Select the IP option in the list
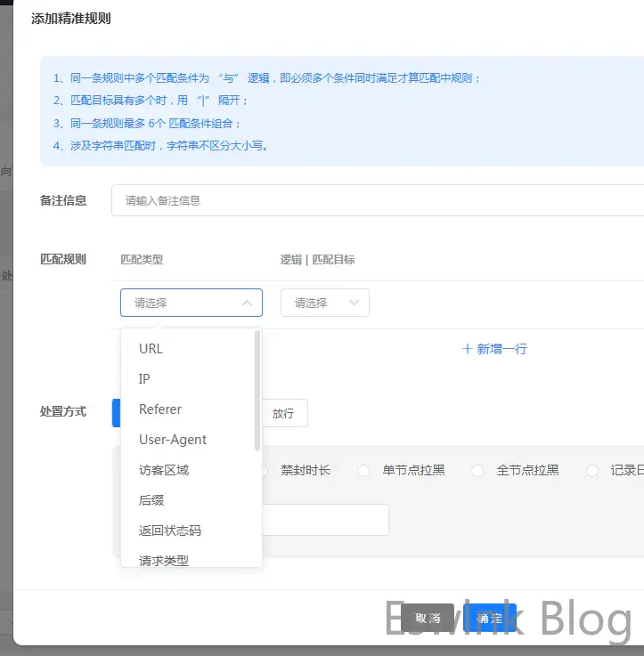The height and width of the screenshot is (656, 644). click(144, 379)
